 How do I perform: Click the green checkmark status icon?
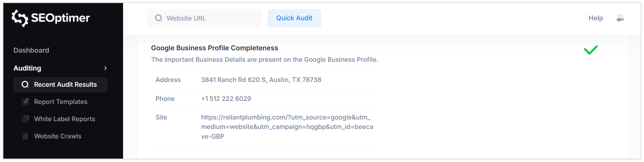coord(591,50)
